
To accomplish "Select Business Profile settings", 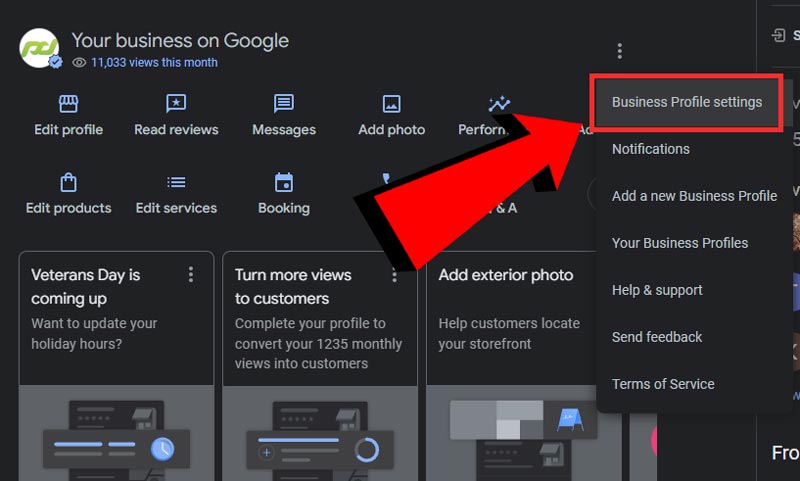I will coord(687,103).
